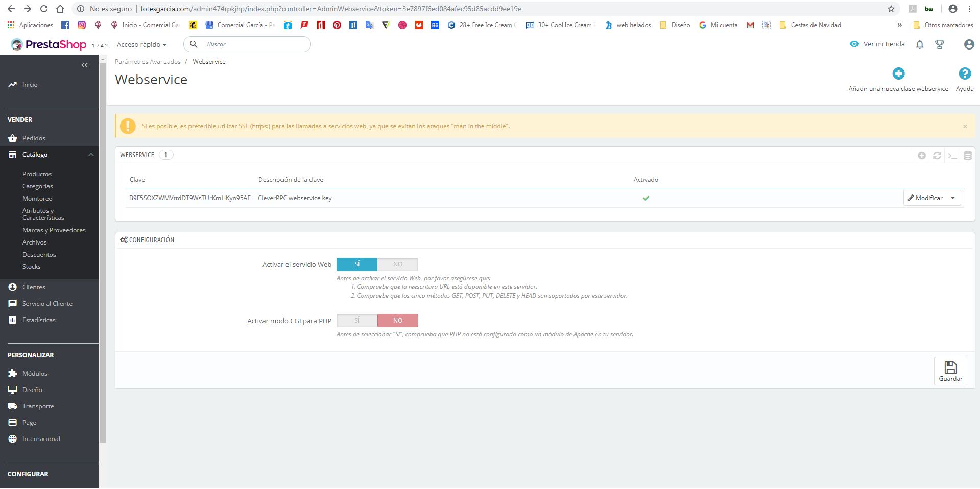Click the browser reload button
Viewport: 980px width, 489px height.
44,9
